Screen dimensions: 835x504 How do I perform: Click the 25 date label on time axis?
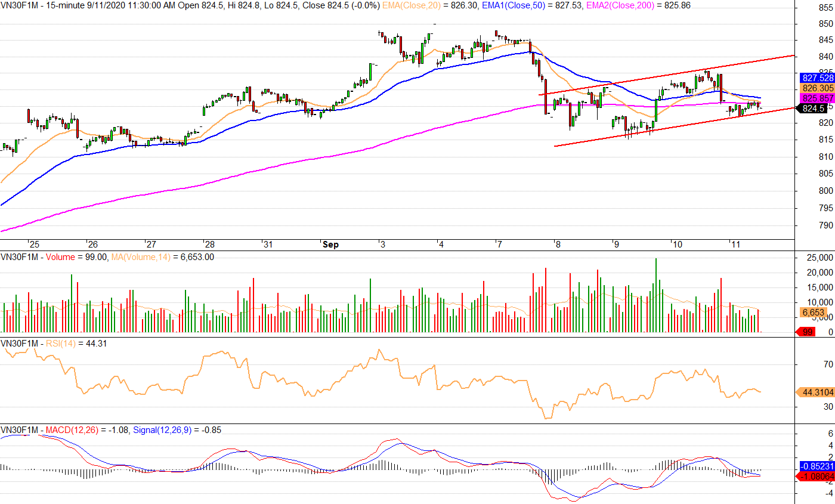click(34, 245)
